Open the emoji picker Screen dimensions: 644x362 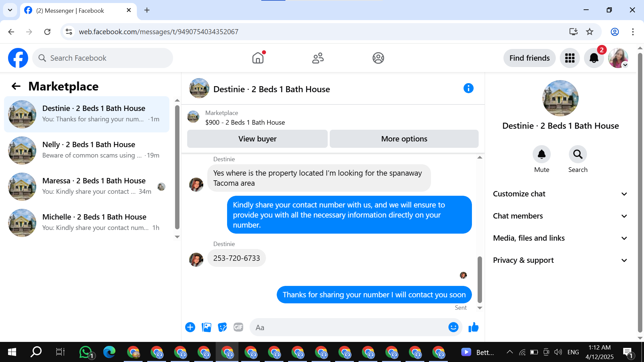coord(453,327)
